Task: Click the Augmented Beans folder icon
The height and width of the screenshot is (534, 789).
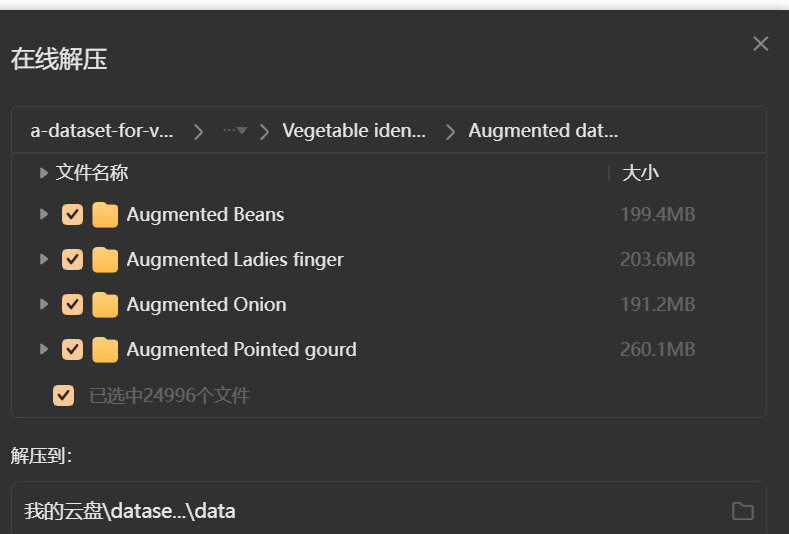Action: click(x=105, y=215)
